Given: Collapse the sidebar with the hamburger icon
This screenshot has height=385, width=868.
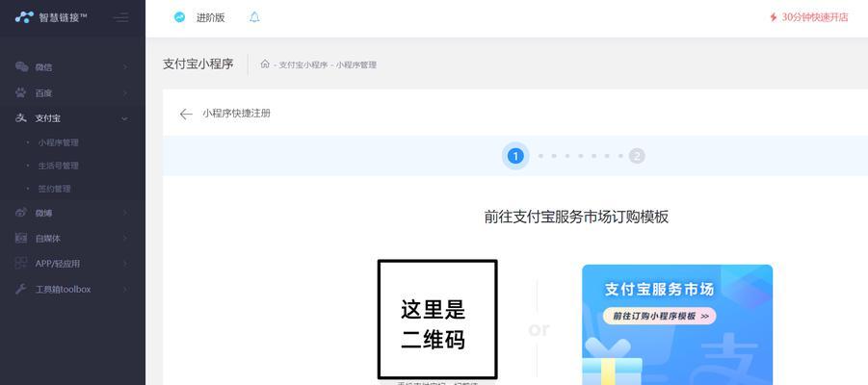Looking at the screenshot, I should [120, 17].
